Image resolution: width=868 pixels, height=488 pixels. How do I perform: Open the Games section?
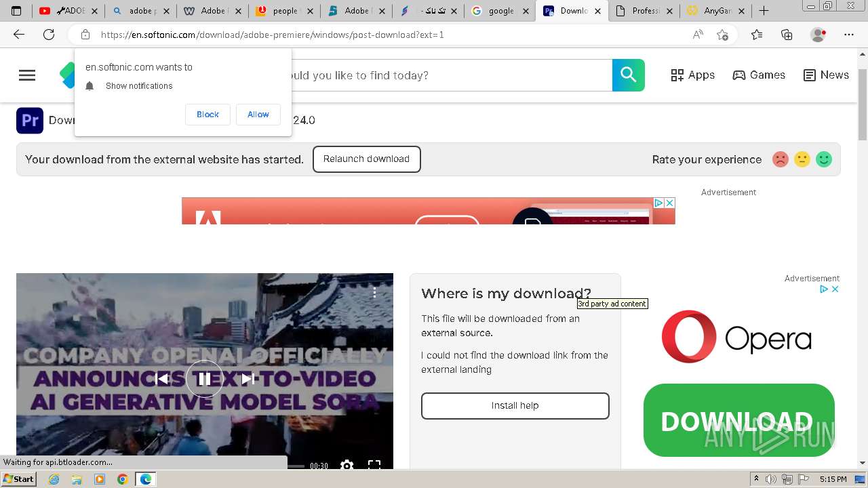point(759,75)
